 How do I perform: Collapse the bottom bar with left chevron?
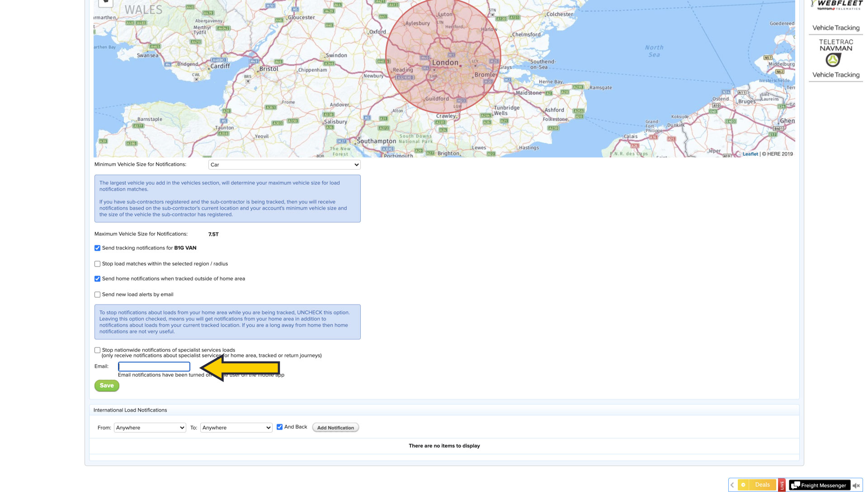[732, 485]
